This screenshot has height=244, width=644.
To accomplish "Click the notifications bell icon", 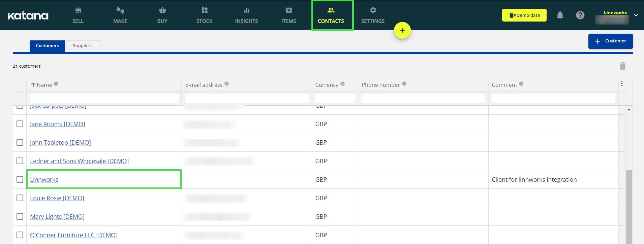I will [560, 15].
